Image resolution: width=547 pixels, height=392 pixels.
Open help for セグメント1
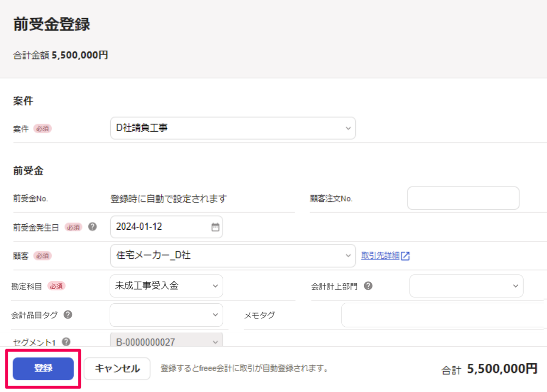tap(66, 342)
